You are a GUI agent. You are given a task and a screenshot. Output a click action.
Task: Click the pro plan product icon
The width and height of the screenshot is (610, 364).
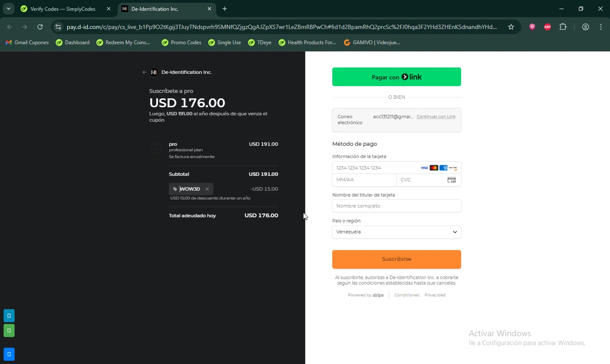pos(157,148)
